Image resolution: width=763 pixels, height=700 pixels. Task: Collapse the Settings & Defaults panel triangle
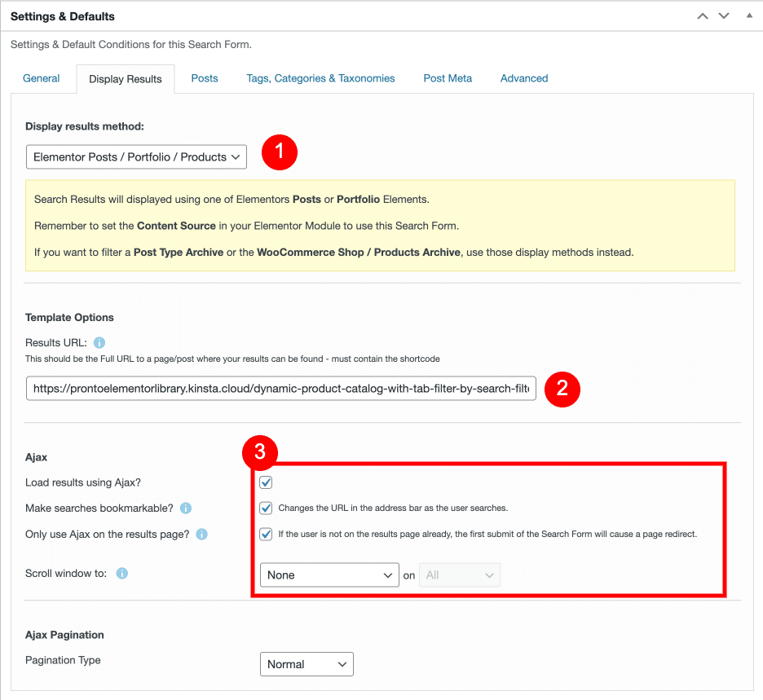(x=749, y=16)
